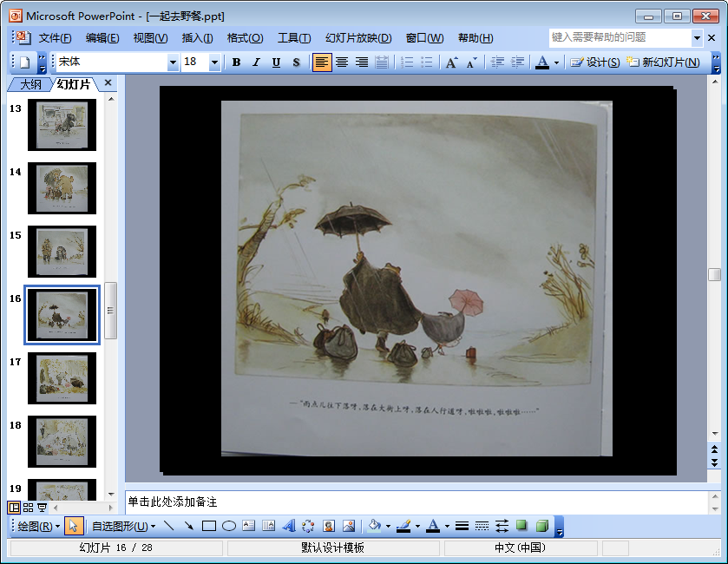
Task: Click the help question input box
Action: (x=620, y=37)
